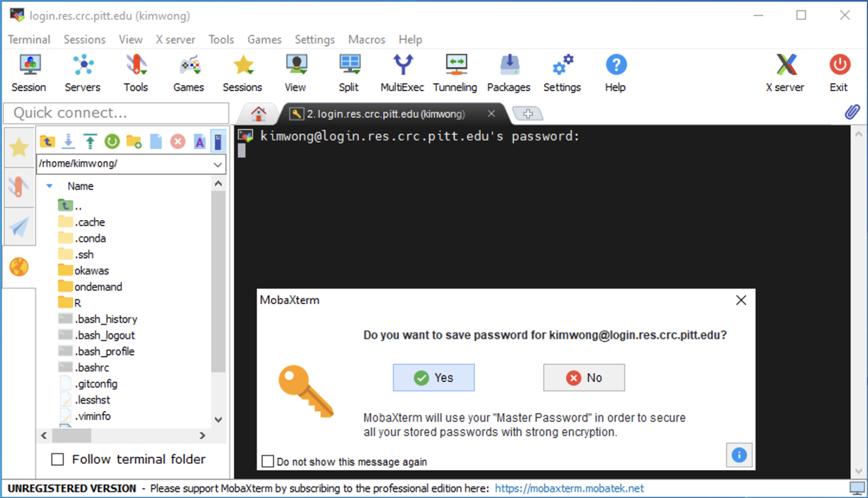Screen dimensions: 868x498
Task: Open the View menu in menu bar
Action: (x=131, y=40)
